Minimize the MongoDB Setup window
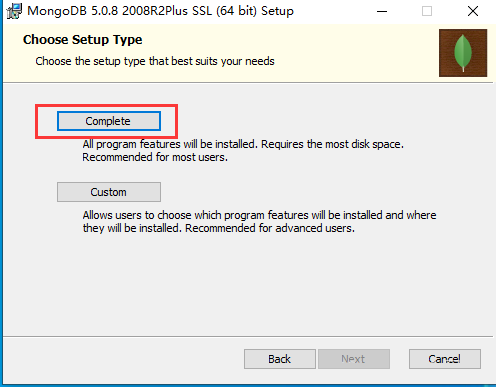 pyautogui.click(x=382, y=11)
